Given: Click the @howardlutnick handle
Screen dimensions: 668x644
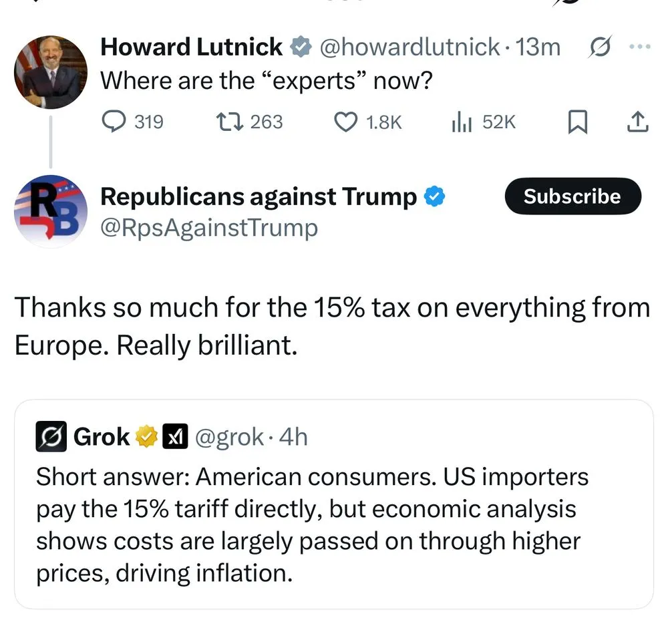Looking at the screenshot, I should point(409,47).
